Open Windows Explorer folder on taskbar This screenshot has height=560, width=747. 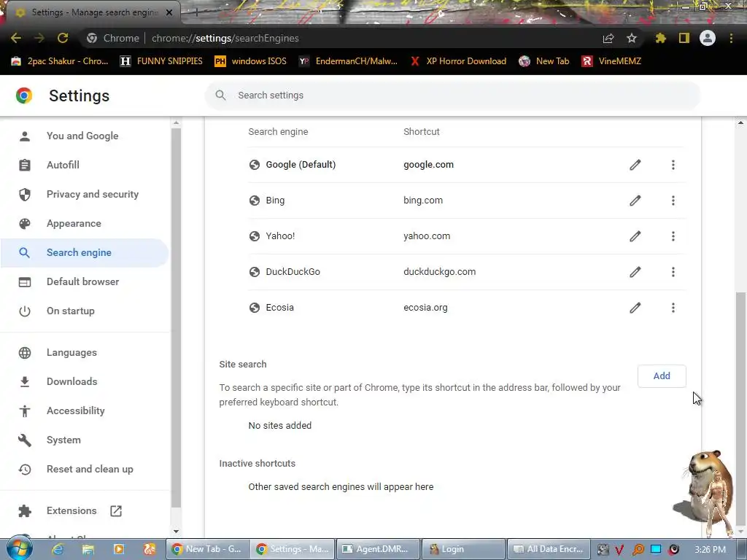click(x=88, y=549)
